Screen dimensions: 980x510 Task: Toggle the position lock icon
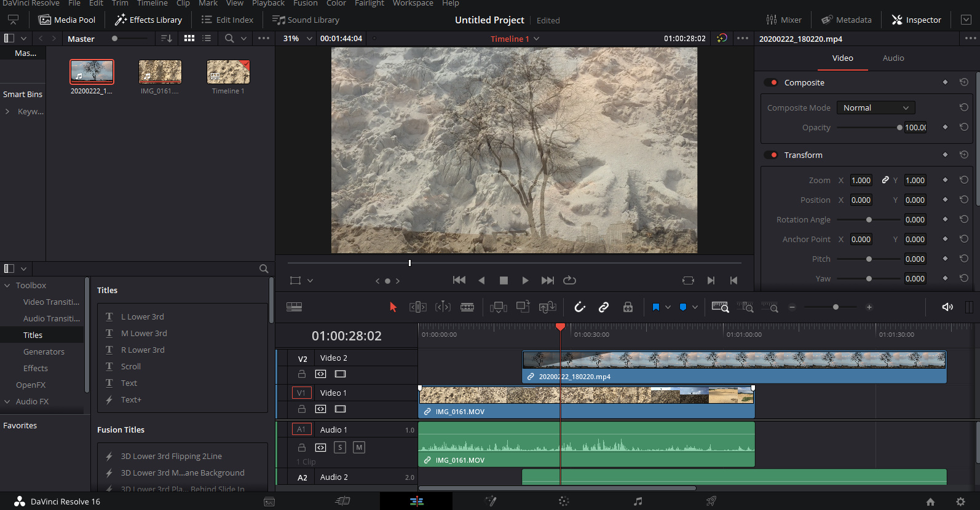click(x=628, y=307)
